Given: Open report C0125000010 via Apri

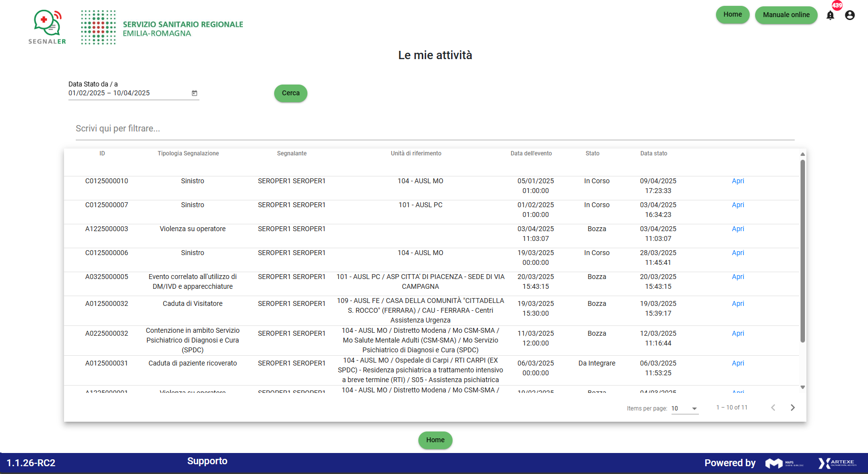Looking at the screenshot, I should [738, 181].
